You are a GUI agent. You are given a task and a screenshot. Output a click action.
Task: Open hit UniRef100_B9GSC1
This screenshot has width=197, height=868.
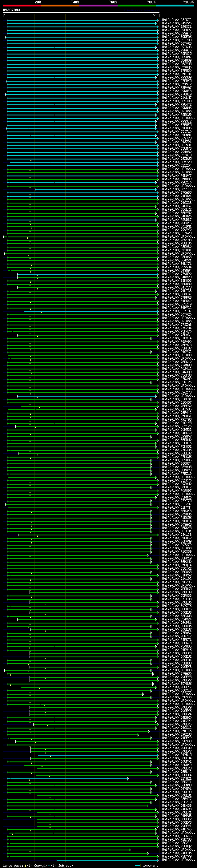[177, 26]
